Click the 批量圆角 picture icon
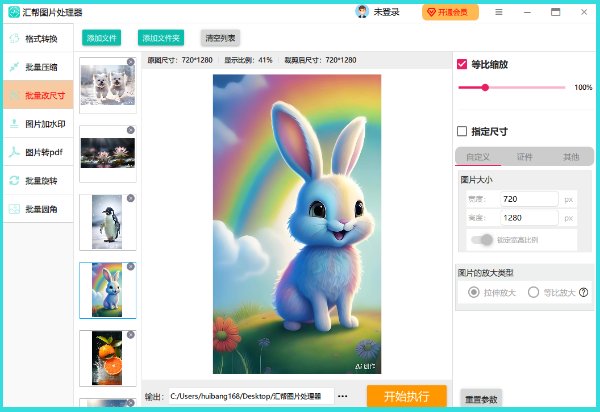 14,209
